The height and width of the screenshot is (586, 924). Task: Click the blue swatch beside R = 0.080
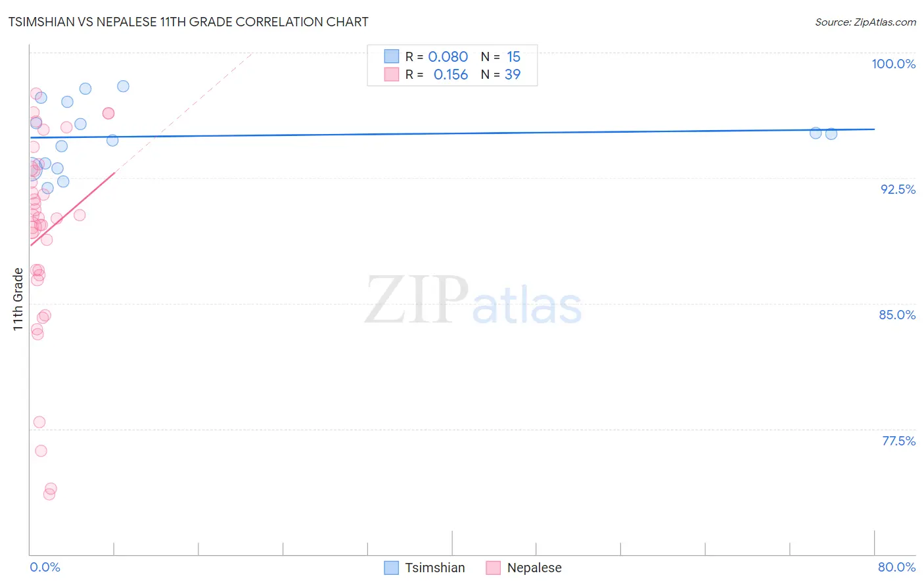[392, 56]
